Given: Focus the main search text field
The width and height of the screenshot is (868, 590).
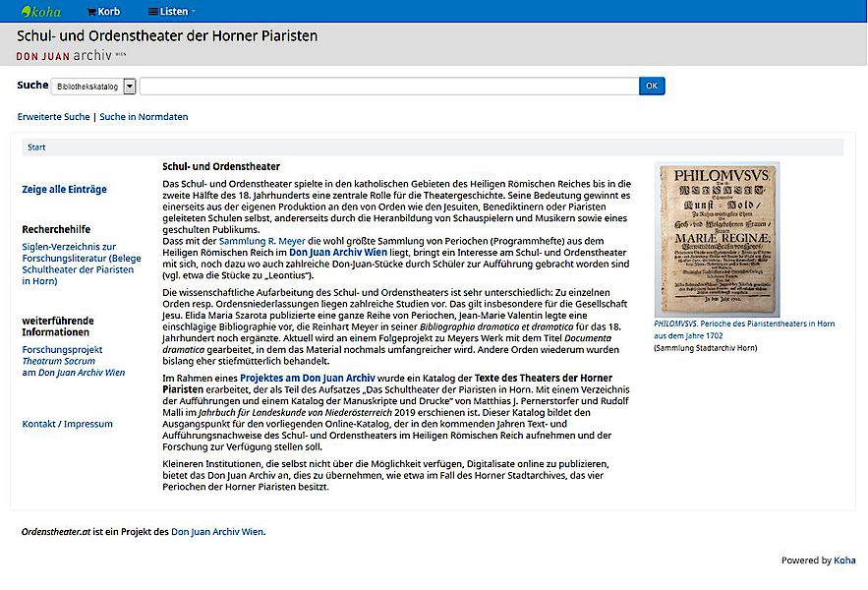Looking at the screenshot, I should [x=389, y=86].
